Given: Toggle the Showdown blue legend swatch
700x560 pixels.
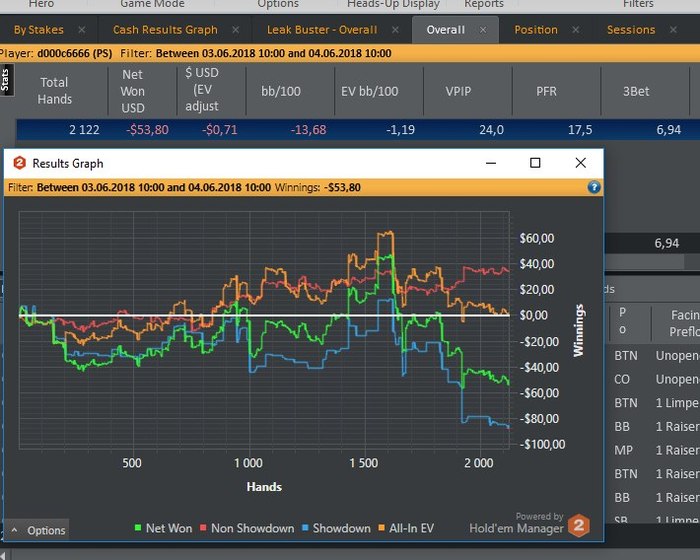Looking at the screenshot, I should click(305, 528).
